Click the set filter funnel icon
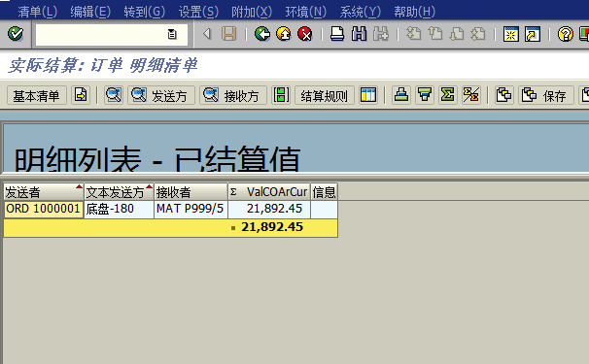Viewport: 589px width, 364px height. pos(425,95)
